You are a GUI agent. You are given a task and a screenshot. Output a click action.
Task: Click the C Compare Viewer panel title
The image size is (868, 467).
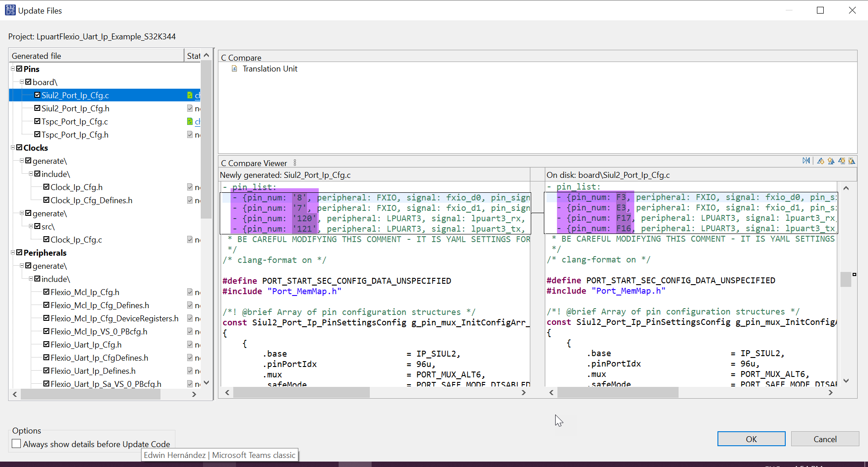(x=253, y=162)
